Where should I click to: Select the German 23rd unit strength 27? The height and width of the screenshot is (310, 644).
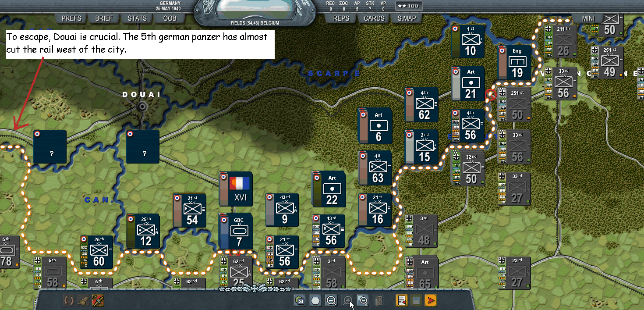coord(515,273)
